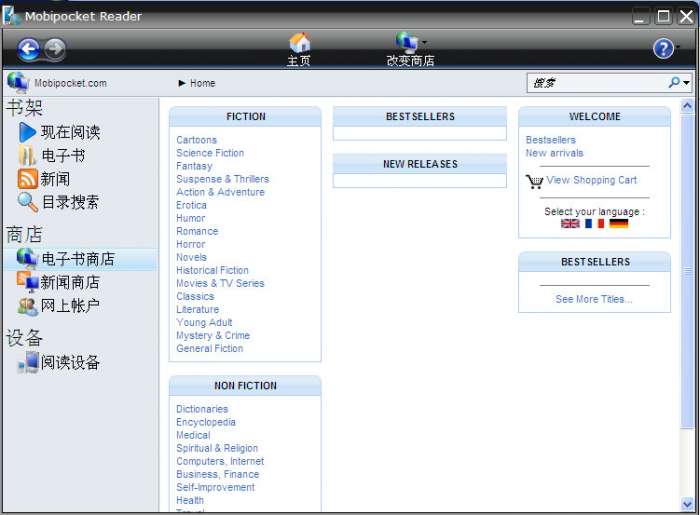Viewport: 700px width, 515px height.
Task: Open the Science Fiction category
Action: click(210, 153)
